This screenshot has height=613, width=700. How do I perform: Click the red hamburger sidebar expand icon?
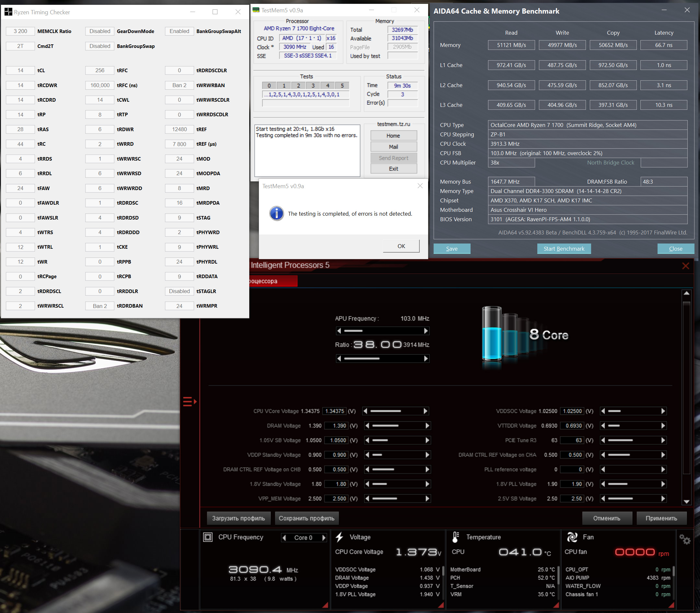coord(189,401)
